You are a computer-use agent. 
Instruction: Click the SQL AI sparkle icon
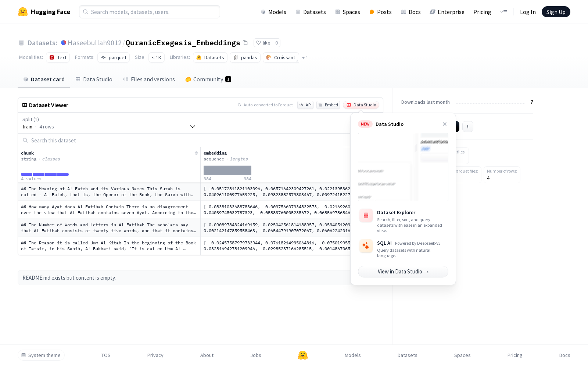coord(366,246)
